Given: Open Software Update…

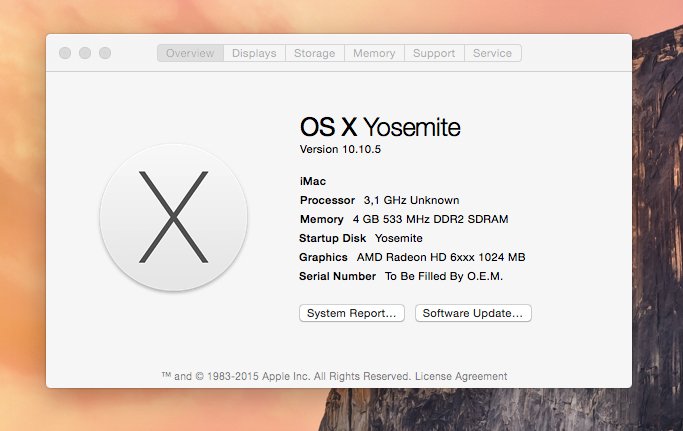Looking at the screenshot, I should pos(473,313).
